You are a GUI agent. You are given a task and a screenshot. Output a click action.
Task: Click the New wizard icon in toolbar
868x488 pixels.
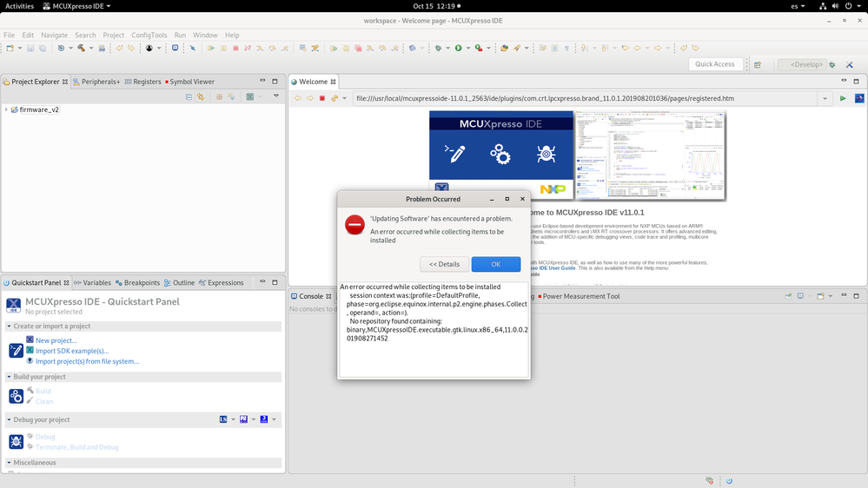[10, 48]
